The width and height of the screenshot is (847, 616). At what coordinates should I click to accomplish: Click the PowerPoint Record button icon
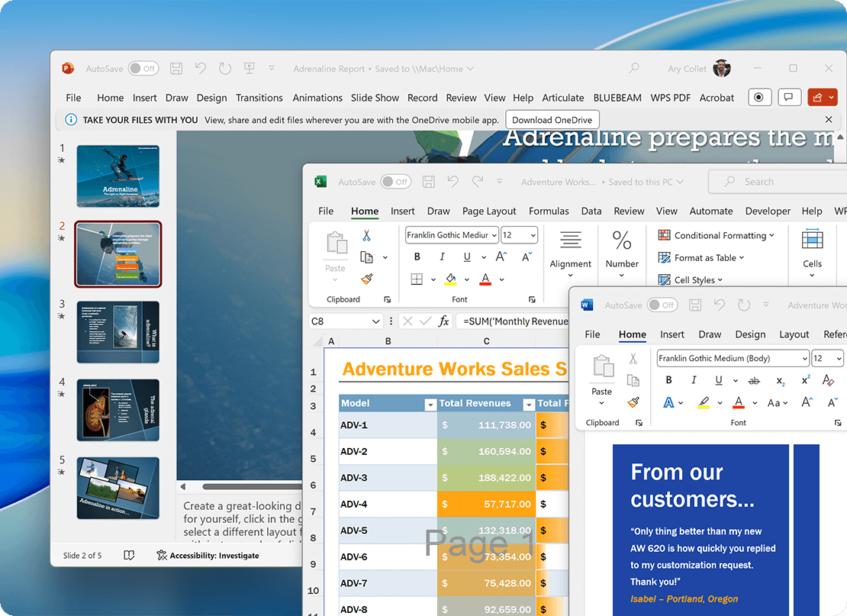(x=758, y=97)
